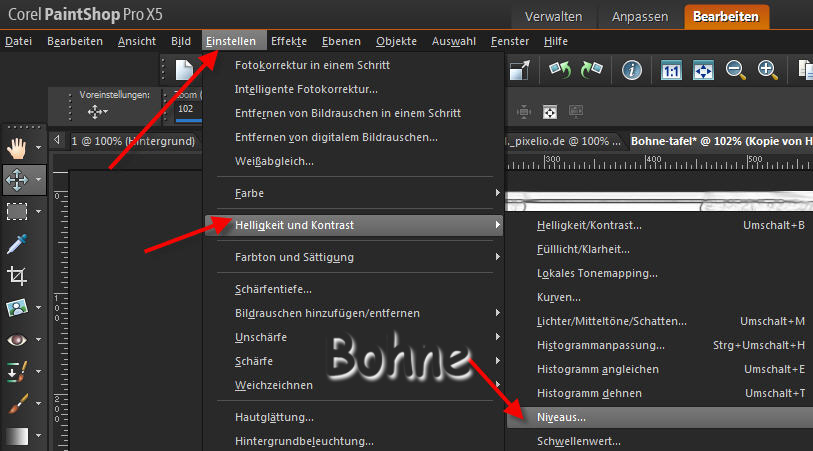Click the image information icon
The height and width of the screenshot is (451, 813).
click(x=632, y=70)
